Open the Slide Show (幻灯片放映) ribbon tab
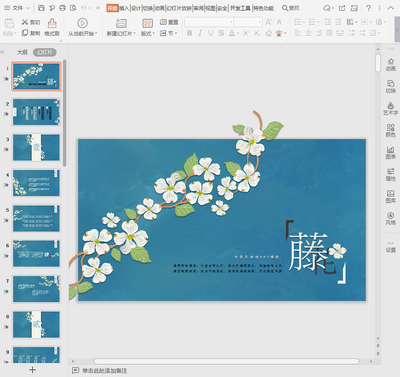The image size is (400, 377). (x=179, y=8)
